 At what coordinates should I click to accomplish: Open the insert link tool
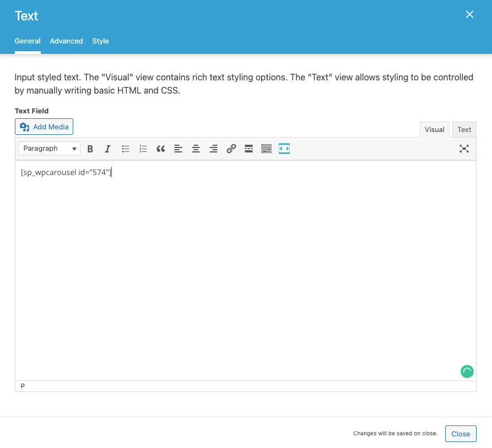[231, 149]
